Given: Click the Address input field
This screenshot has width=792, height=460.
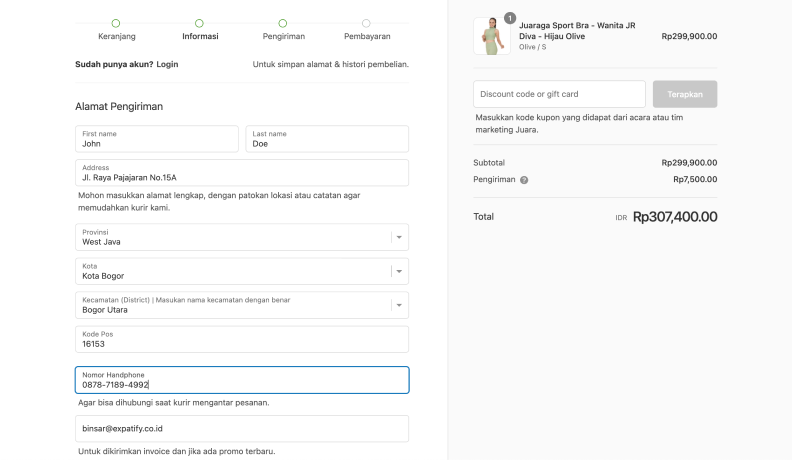Looking at the screenshot, I should click(x=242, y=173).
